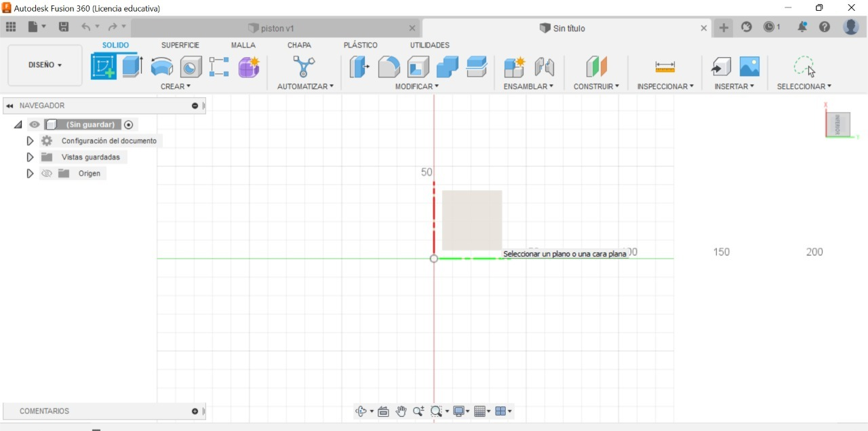Screen dimensions: 868x431
Task: Add a new design tab
Action: pos(724,28)
